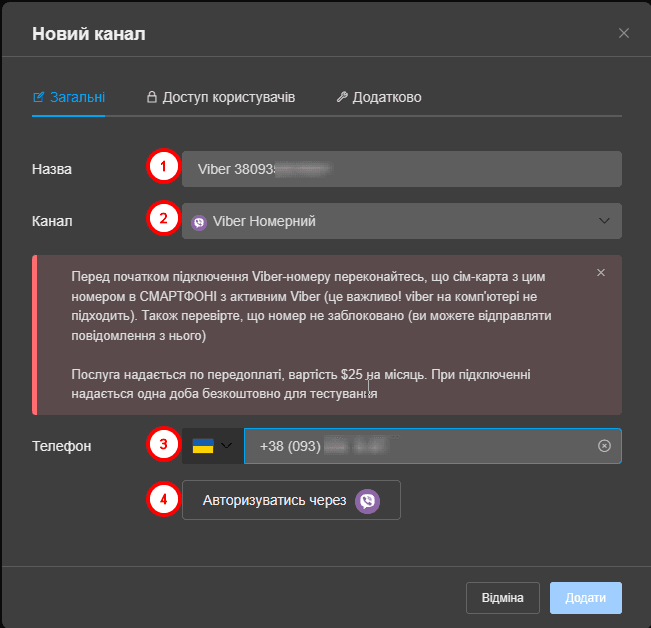Click the Viber logo on authorize button
This screenshot has height=628, width=651.
pyautogui.click(x=367, y=501)
